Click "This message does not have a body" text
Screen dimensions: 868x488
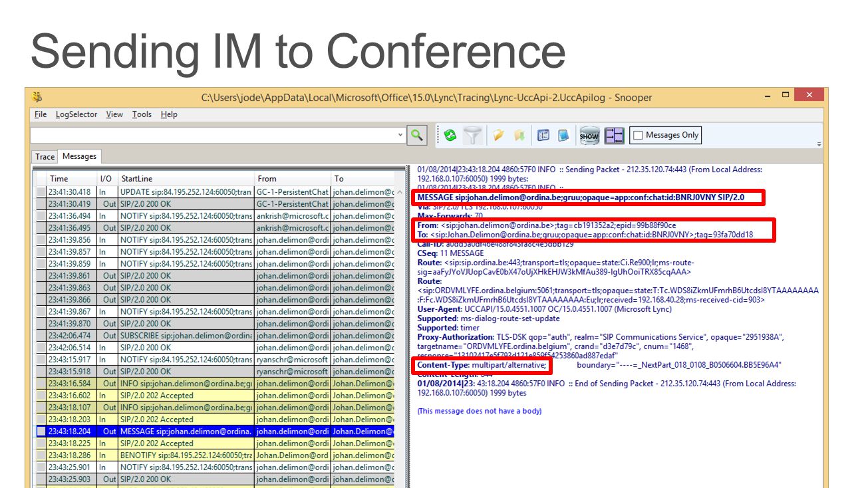coord(480,411)
